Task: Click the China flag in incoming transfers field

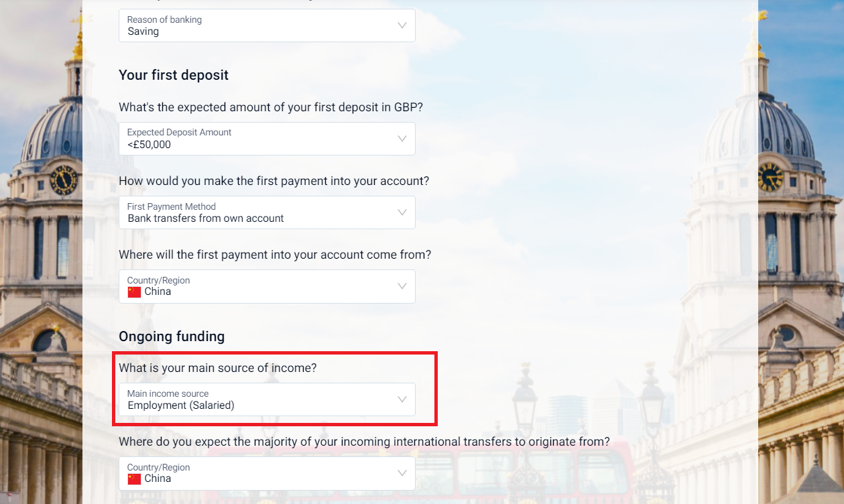Action: click(x=134, y=479)
